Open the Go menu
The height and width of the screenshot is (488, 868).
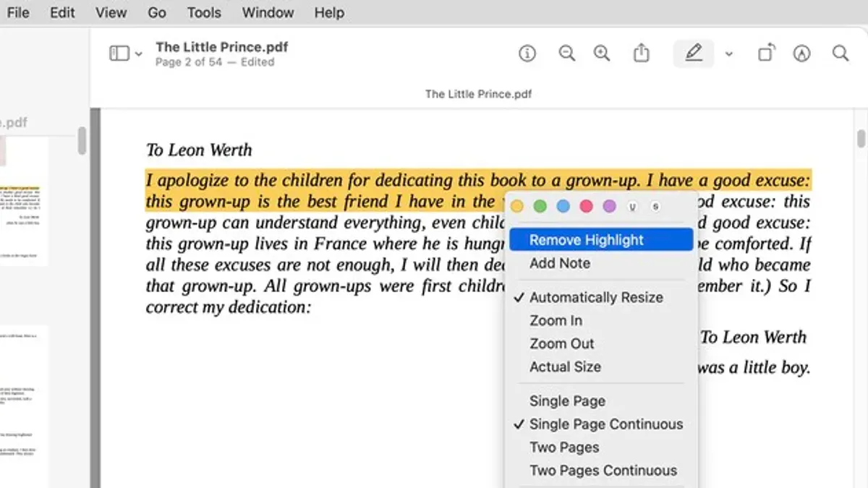click(157, 12)
